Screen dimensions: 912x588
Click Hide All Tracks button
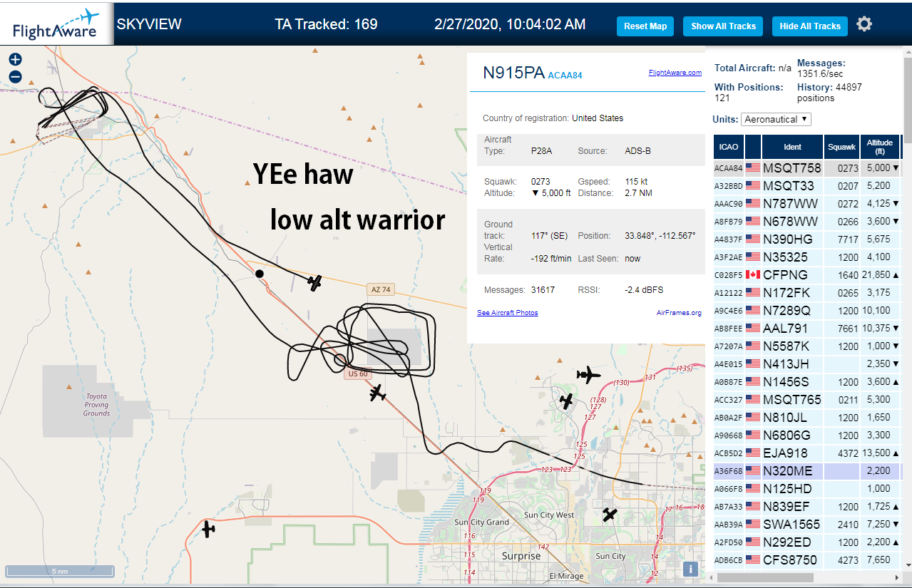coord(810,26)
